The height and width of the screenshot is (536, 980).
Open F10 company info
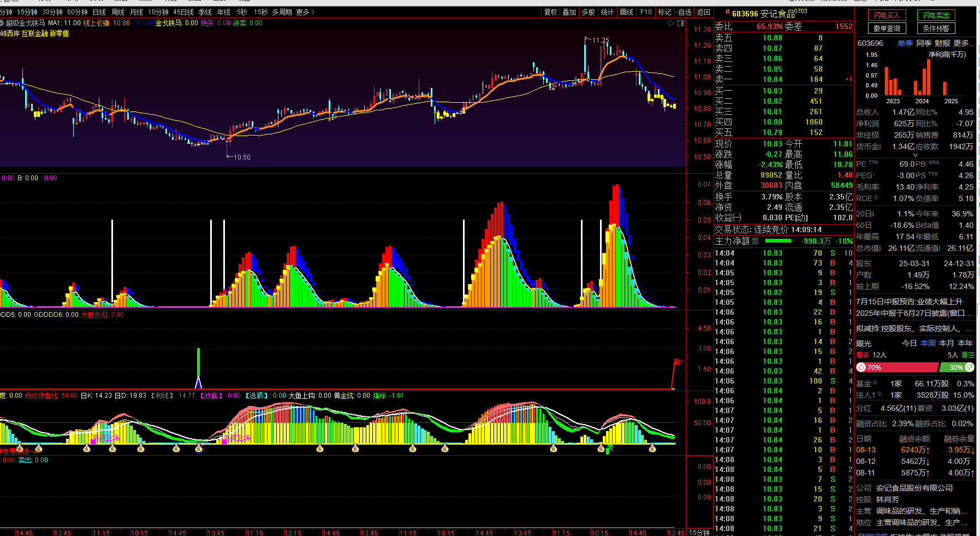[646, 12]
